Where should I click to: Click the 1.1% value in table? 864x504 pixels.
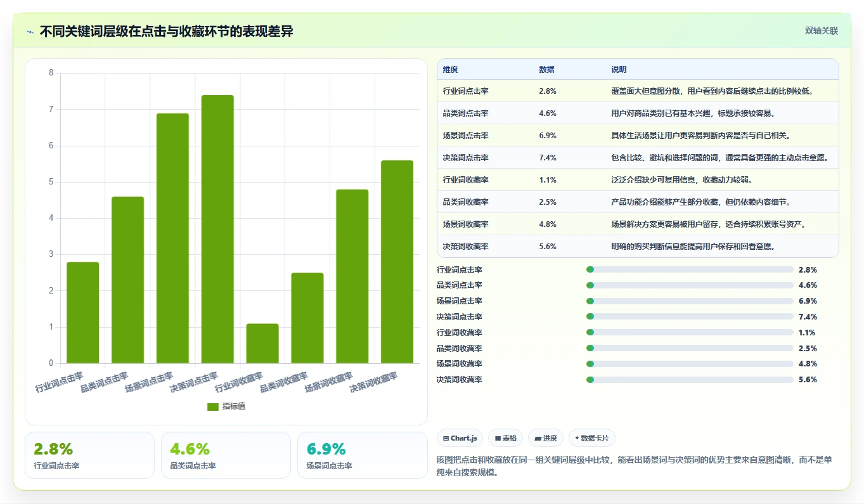pos(548,180)
